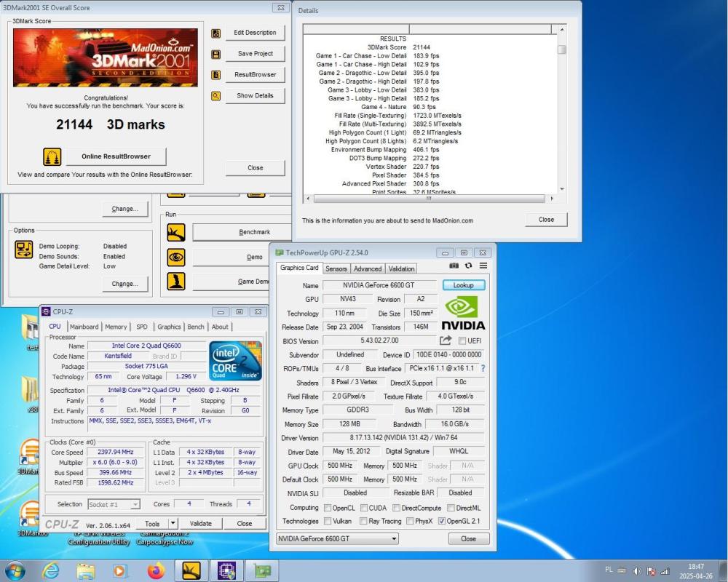The height and width of the screenshot is (582, 728).
Task: Click the Lookup button in GPU-Z
Action: click(x=464, y=284)
